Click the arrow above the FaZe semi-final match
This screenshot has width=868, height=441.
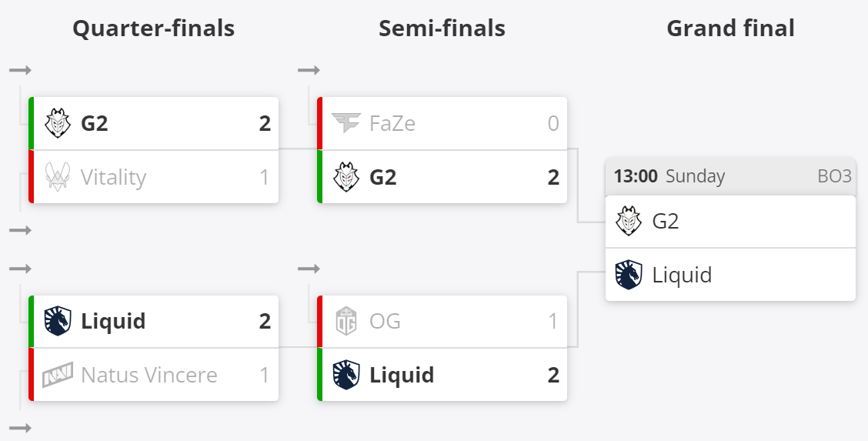pyautogui.click(x=309, y=71)
